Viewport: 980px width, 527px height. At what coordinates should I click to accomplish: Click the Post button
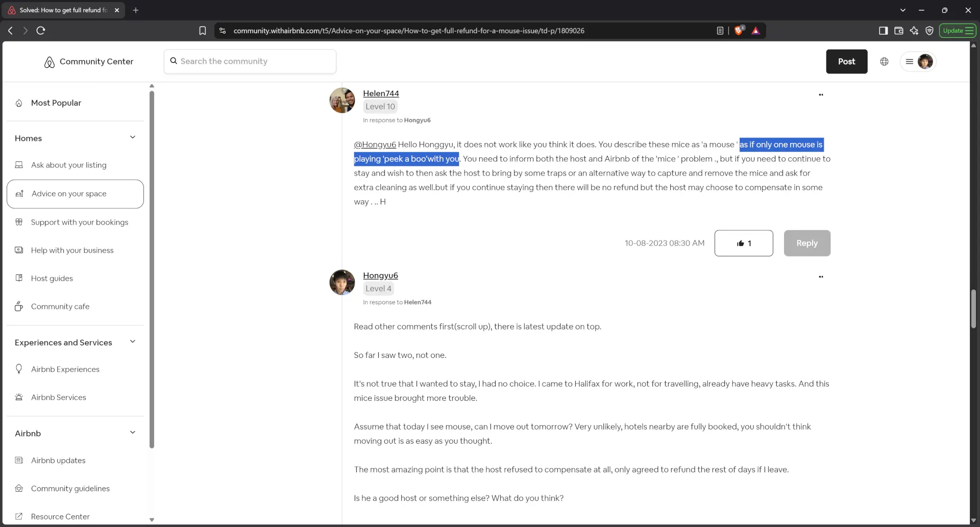click(x=846, y=61)
